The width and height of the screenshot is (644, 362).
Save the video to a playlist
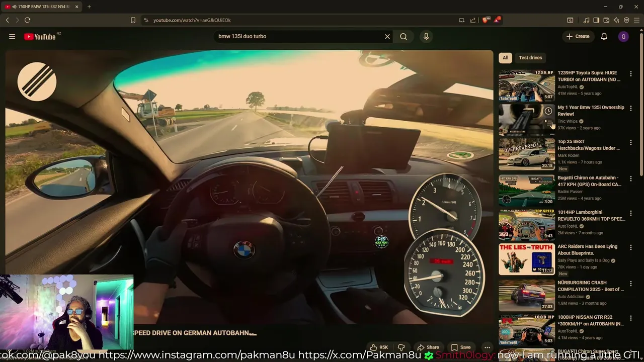460,347
